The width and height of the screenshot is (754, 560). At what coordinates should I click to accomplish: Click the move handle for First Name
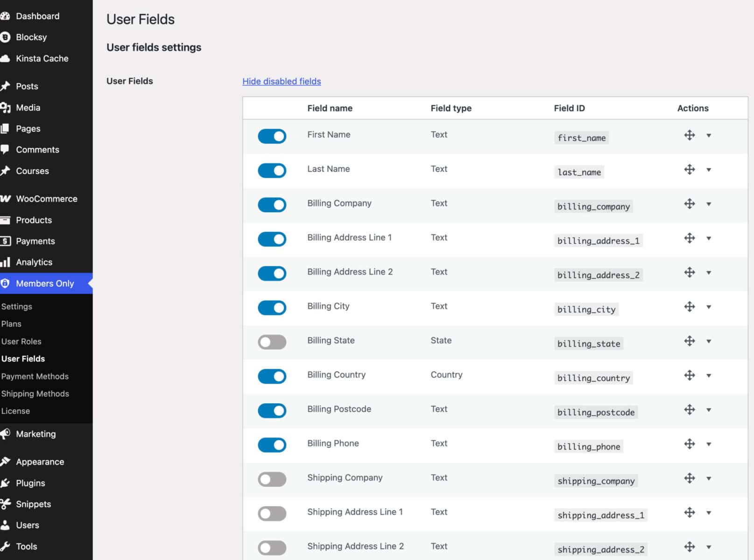point(689,135)
